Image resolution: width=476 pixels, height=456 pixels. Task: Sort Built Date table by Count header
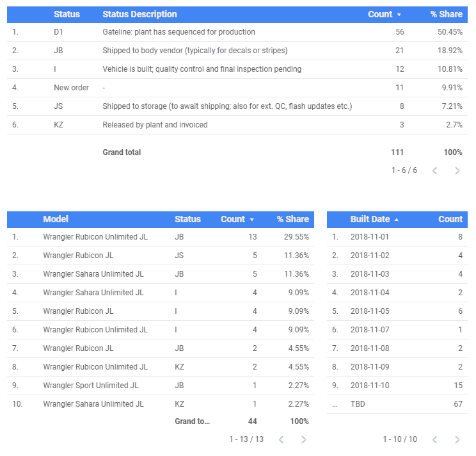(x=450, y=219)
